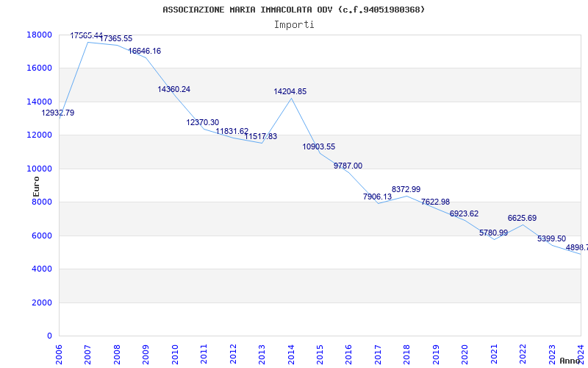Click the 2010 year label
Screen dimensions: 588x368
pyautogui.click(x=174, y=354)
